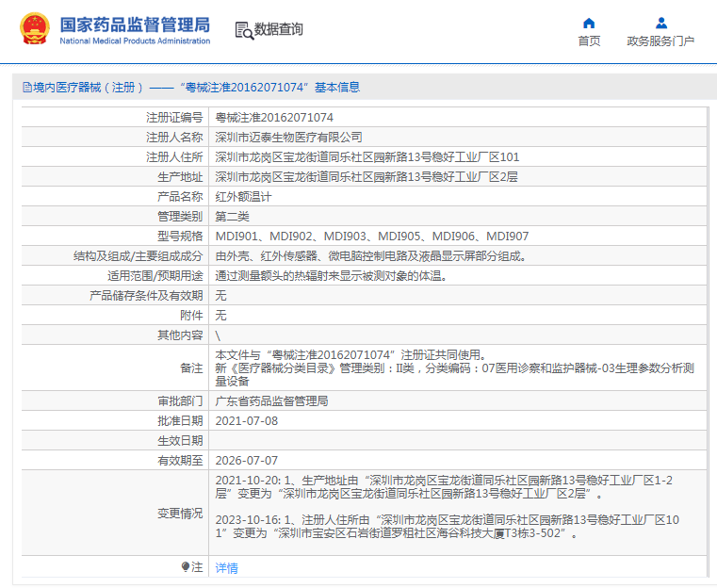This screenshot has width=717, height=588.
Task: Click the 变更情况 row label
Action: (180, 514)
